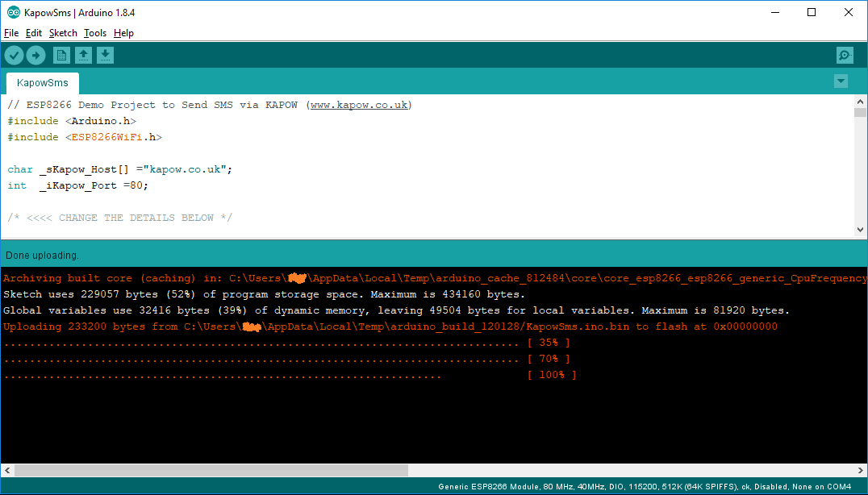Verify the sketch with the checkmark icon
Screen dimensions: 868x495
(x=14, y=55)
